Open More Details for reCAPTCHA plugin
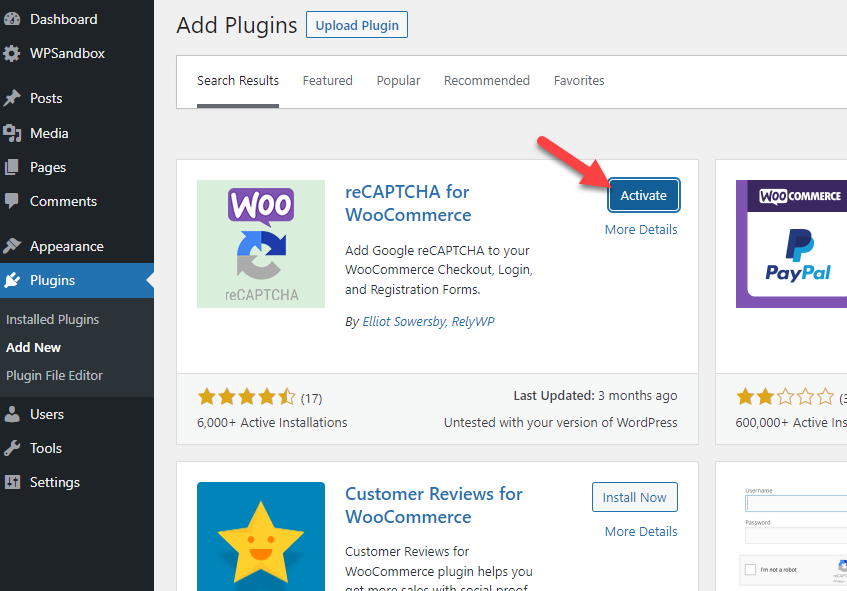 coord(641,230)
